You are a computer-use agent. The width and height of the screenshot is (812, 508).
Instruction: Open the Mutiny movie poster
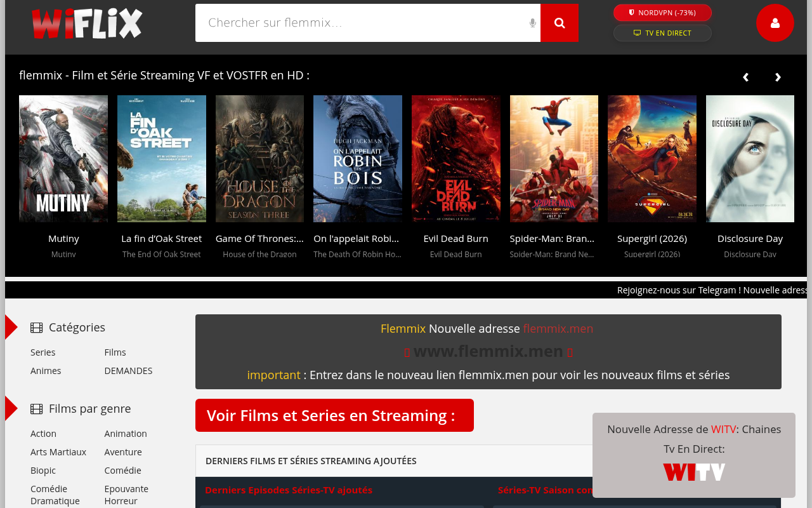point(63,159)
